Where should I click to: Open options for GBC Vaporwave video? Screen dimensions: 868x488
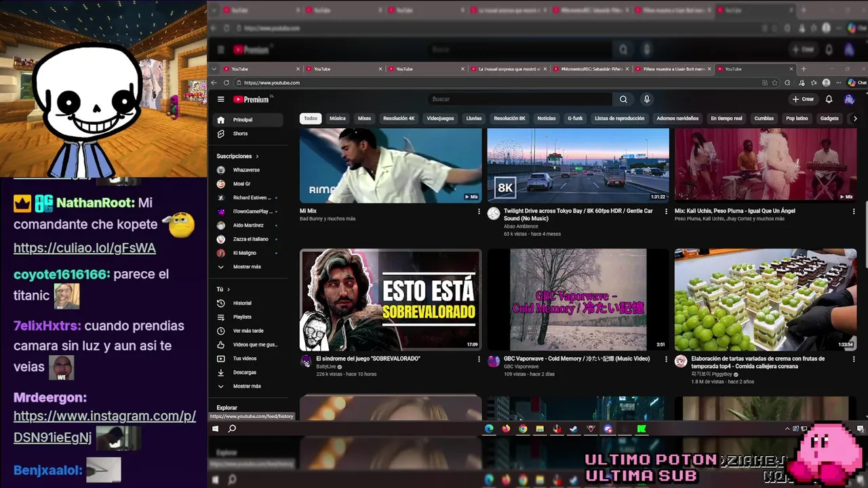click(x=666, y=359)
